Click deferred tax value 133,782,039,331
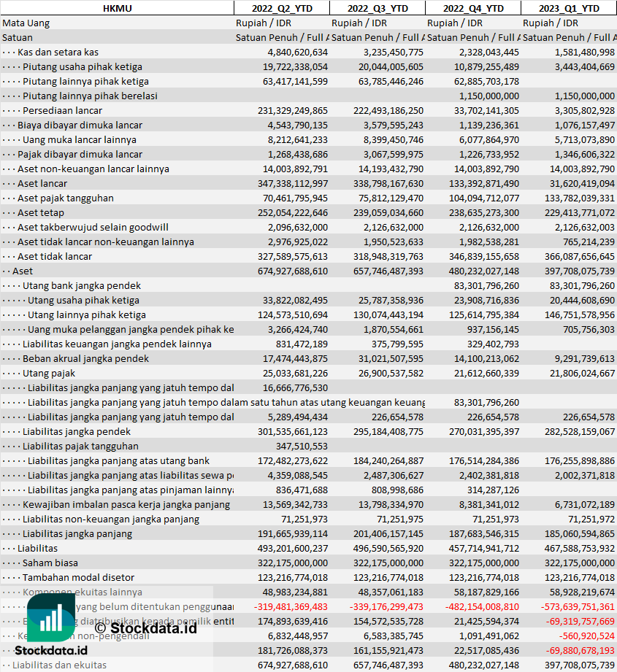 click(580, 198)
